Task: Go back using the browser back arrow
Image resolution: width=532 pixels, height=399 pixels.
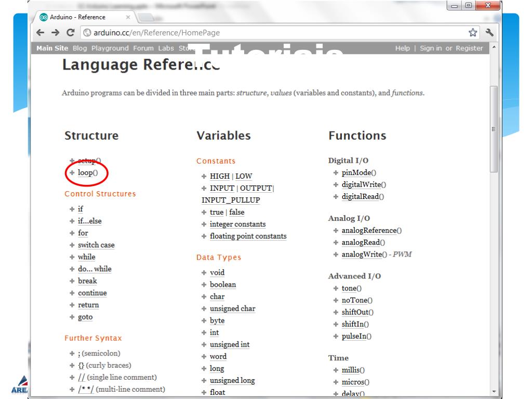Action: pyautogui.click(x=41, y=33)
